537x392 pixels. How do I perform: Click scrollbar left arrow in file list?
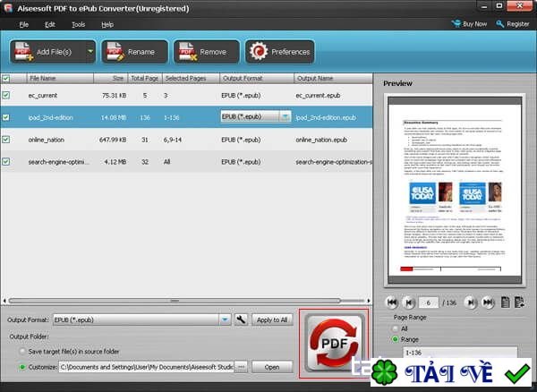pyautogui.click(x=4, y=301)
